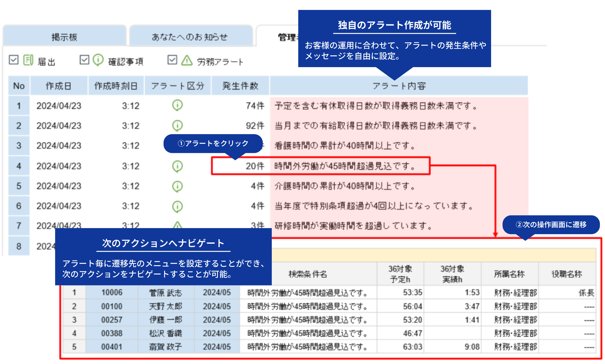This screenshot has height=364, width=605.
Task: Click the 菅原 武志 employee name cell
Action: 165,292
